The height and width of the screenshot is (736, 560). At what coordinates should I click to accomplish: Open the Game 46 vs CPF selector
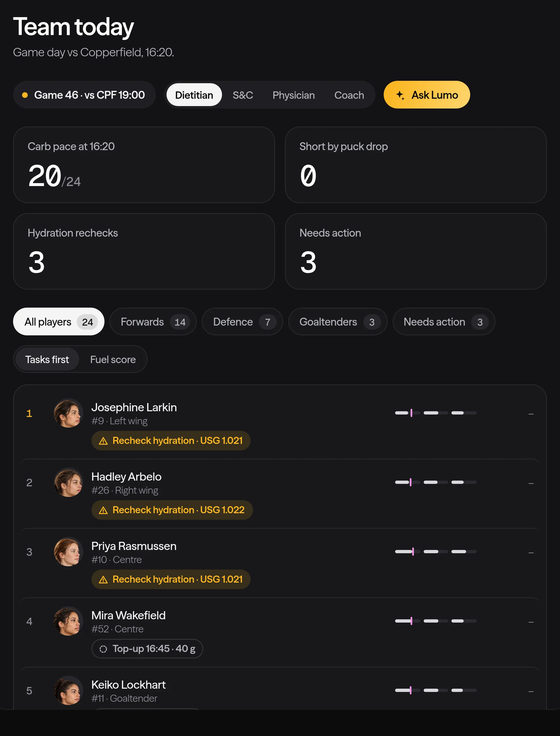coord(84,95)
